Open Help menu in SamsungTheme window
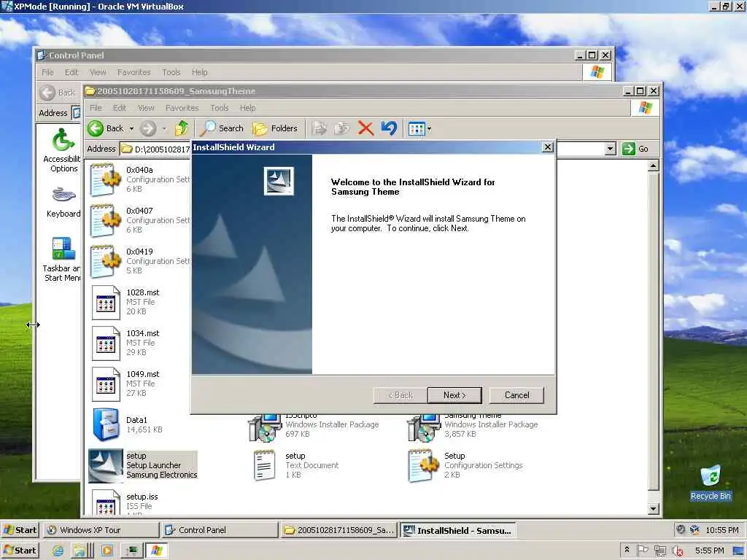 click(248, 108)
